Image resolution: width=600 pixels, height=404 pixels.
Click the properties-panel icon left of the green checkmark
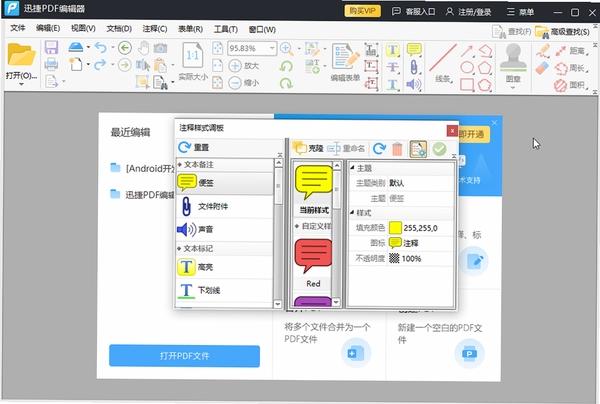coord(418,149)
